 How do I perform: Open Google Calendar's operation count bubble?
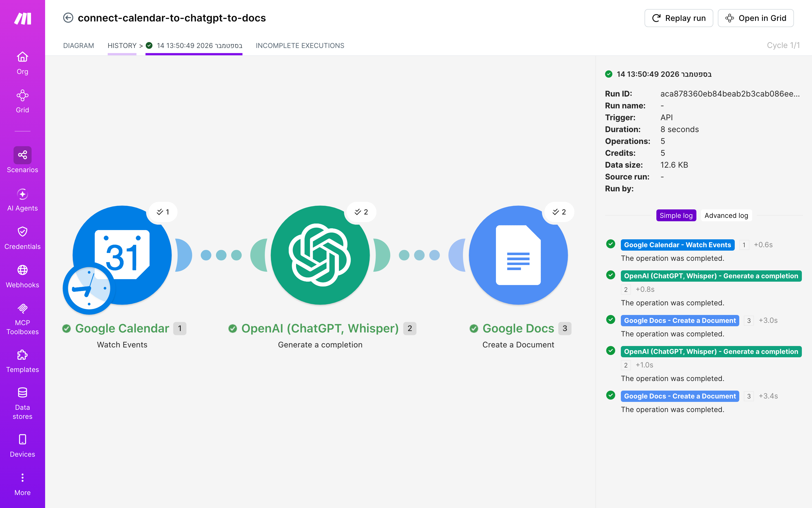point(163,212)
